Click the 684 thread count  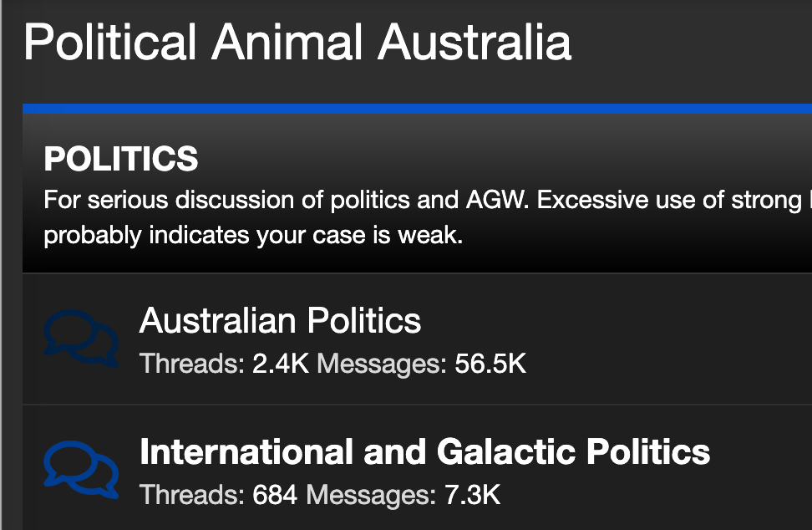pyautogui.click(x=275, y=495)
